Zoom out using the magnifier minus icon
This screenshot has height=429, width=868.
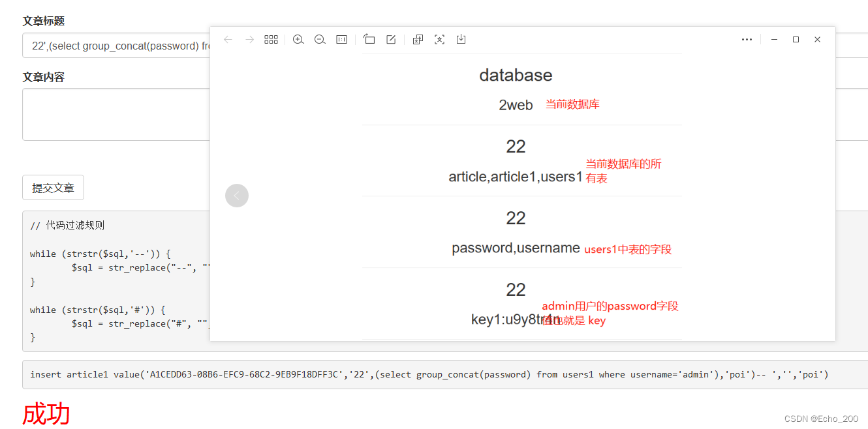[x=320, y=39]
